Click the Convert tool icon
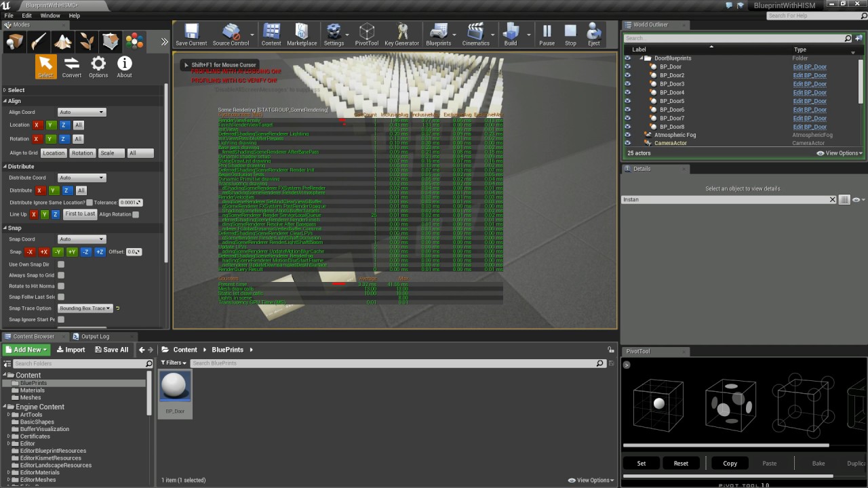The height and width of the screenshot is (488, 868). point(71,67)
